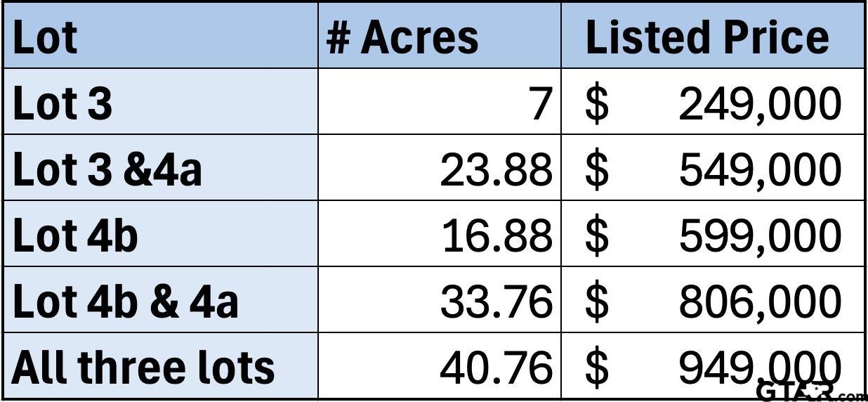Select the # Acres header cell
The width and height of the screenshot is (868, 402).
[440, 36]
